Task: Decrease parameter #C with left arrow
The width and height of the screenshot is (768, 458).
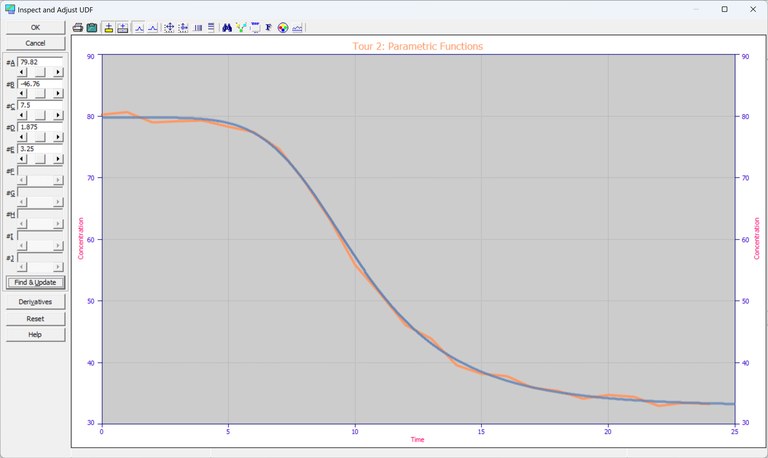Action: 22,115
